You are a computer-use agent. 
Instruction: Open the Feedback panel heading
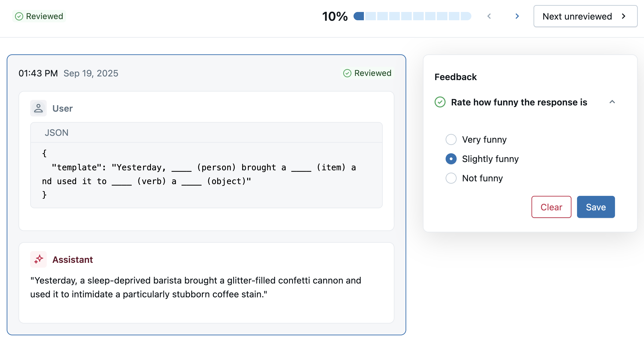[x=455, y=77]
